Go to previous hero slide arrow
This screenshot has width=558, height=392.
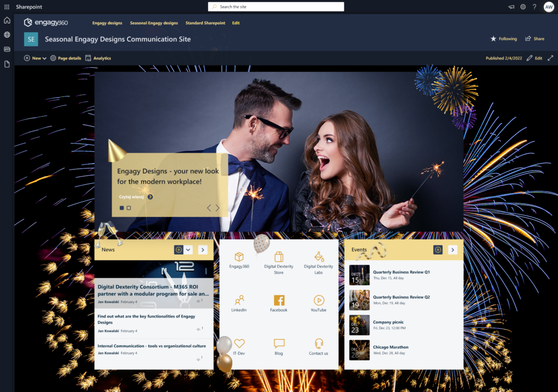(209, 208)
